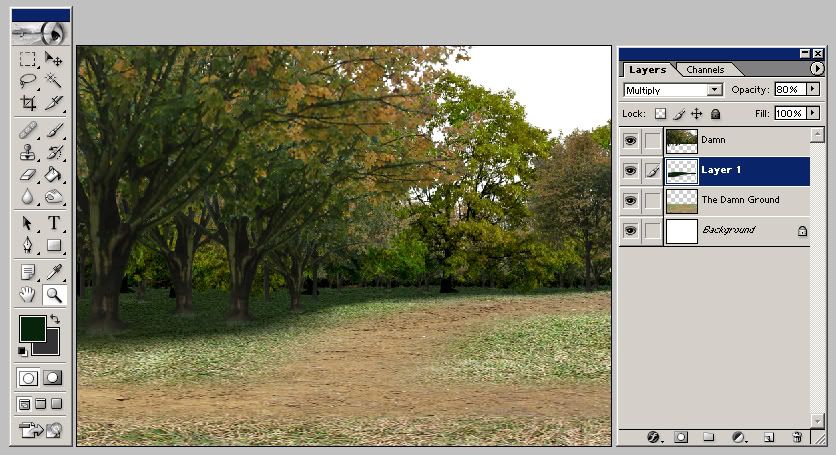Pick the Clone Stamp tool
This screenshot has width=836, height=455.
tap(28, 152)
